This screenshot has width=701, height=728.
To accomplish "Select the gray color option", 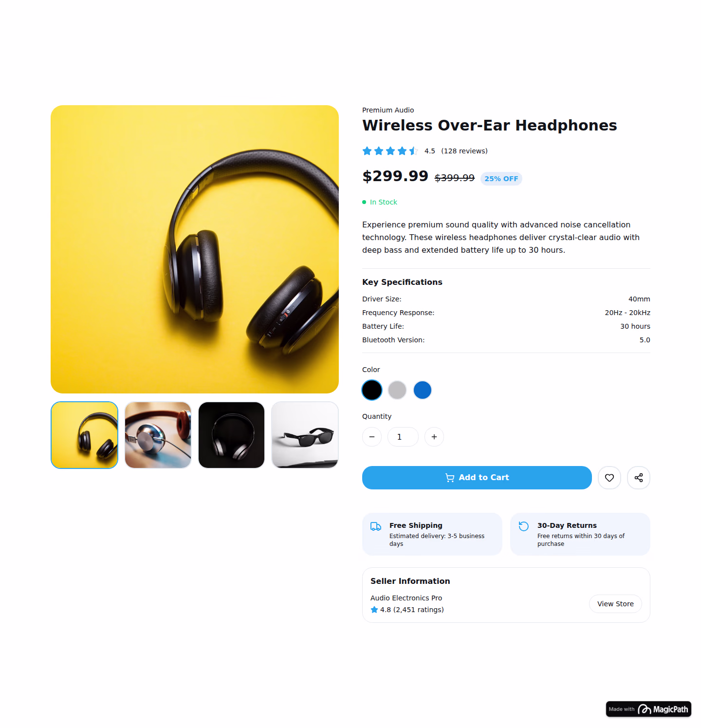I will click(x=397, y=390).
